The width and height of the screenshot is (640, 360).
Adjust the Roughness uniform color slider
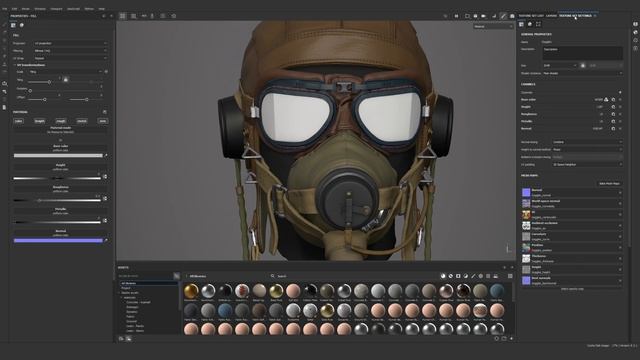[57, 200]
